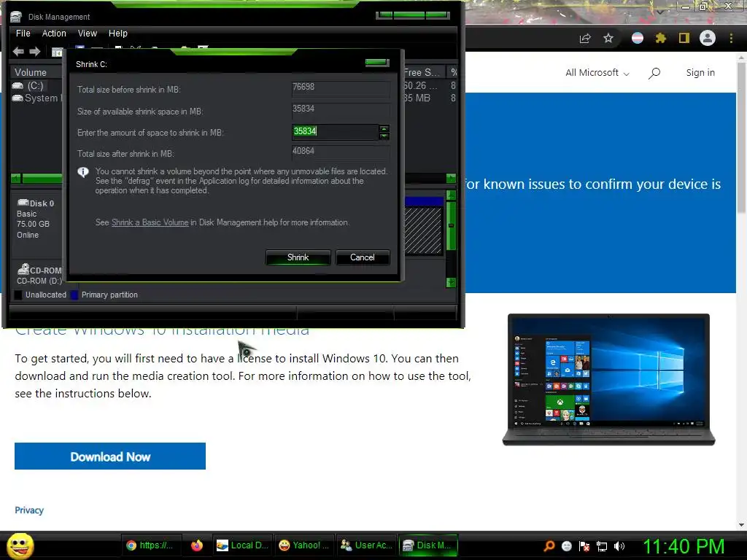Image resolution: width=747 pixels, height=560 pixels.
Task: Toggle the Chrome side panel icon
Action: pos(684,38)
